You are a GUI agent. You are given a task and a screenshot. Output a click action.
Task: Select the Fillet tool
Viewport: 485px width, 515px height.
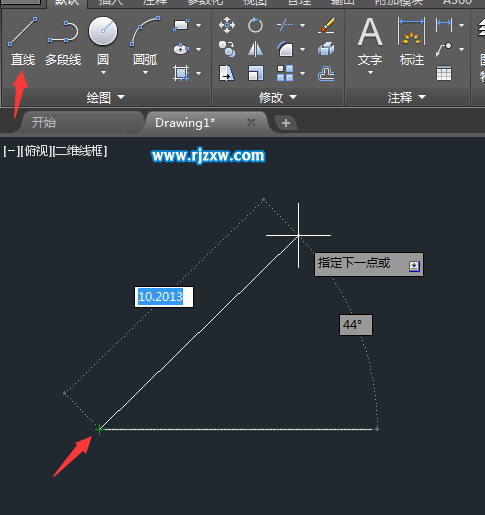tap(285, 49)
